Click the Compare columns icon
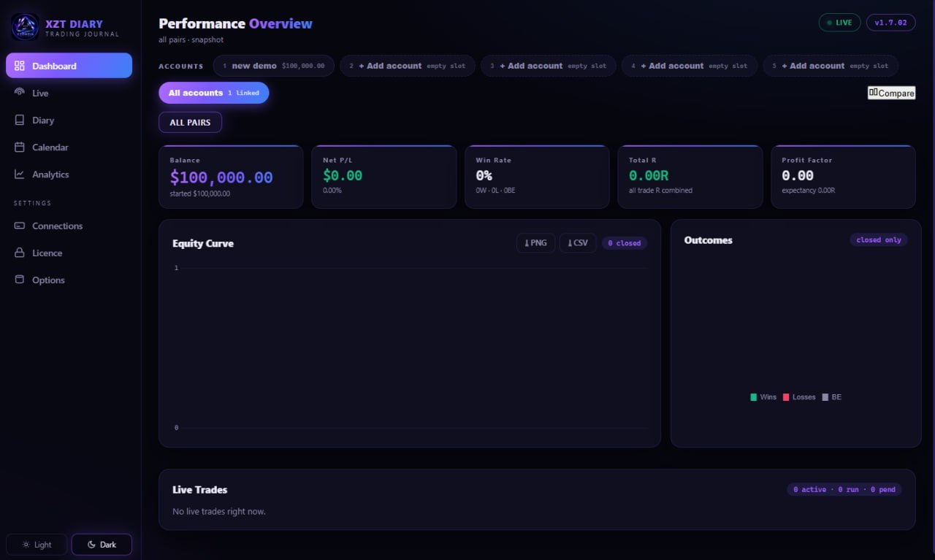 point(873,93)
